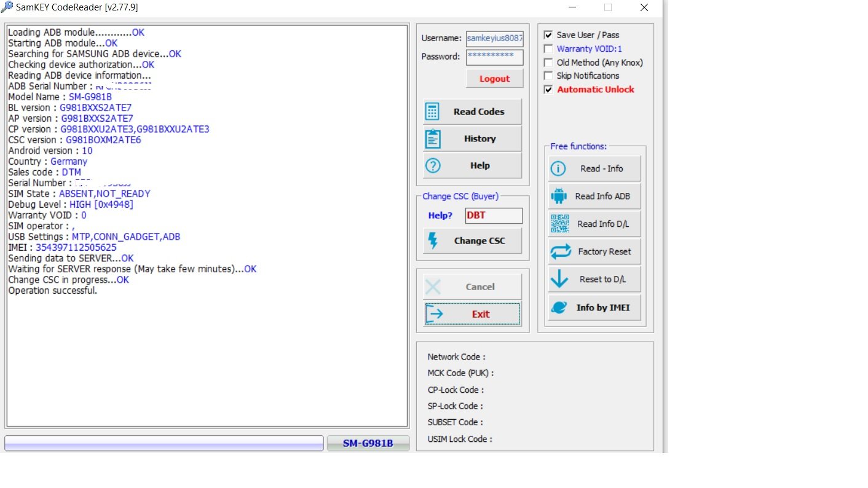The width and height of the screenshot is (868, 488).
Task: Click the SUBSET Code label
Action: click(456, 422)
